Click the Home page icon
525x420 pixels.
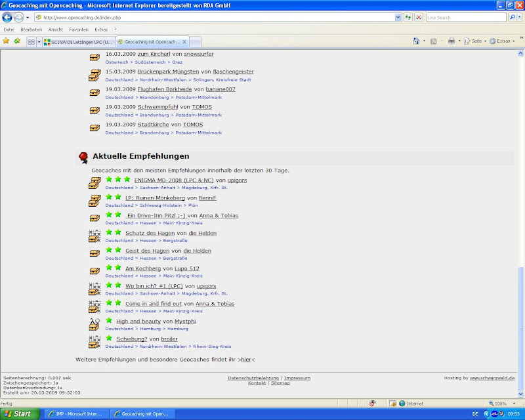416,41
